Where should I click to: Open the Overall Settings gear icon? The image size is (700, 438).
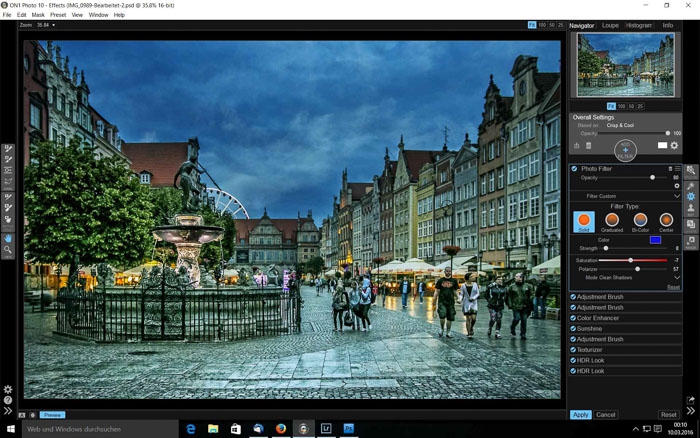coord(674,145)
